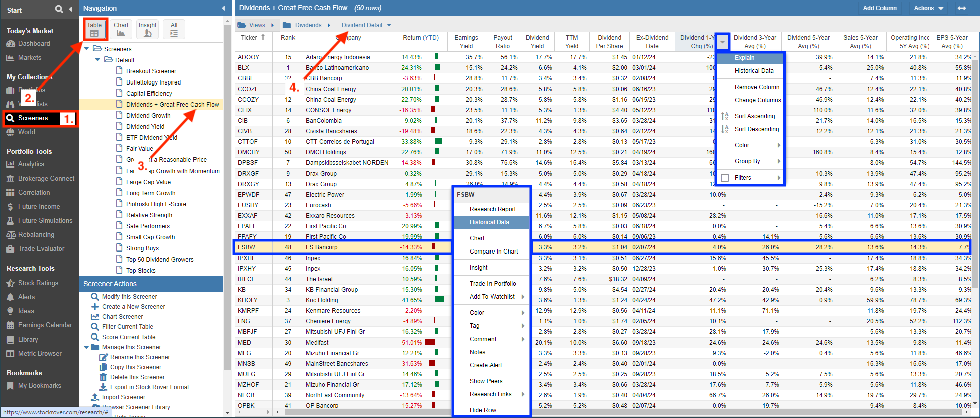Select the Piotroski High F-Score screener

pyautogui.click(x=156, y=204)
